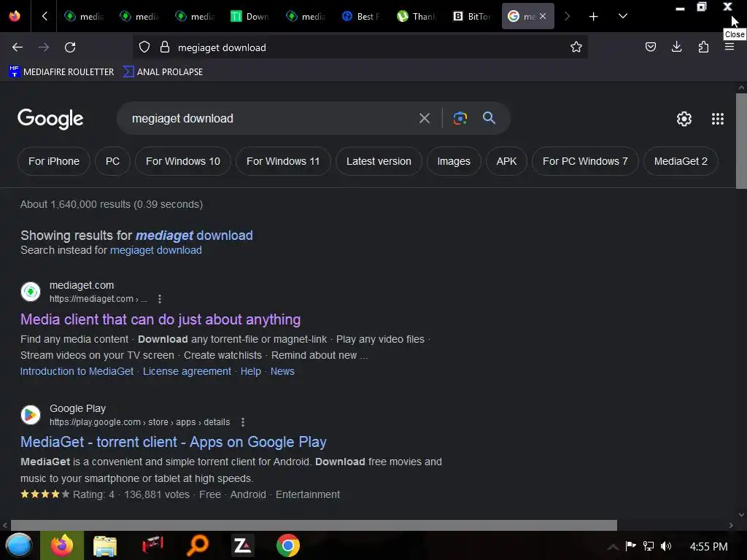Open the list all tabs dropdown
This screenshot has height=560, width=747.
[x=623, y=16]
